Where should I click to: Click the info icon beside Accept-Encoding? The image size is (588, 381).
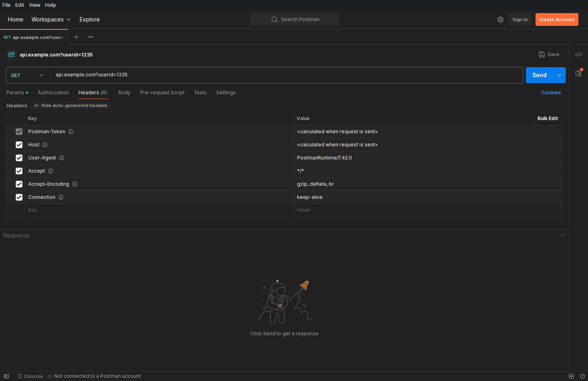tap(75, 184)
